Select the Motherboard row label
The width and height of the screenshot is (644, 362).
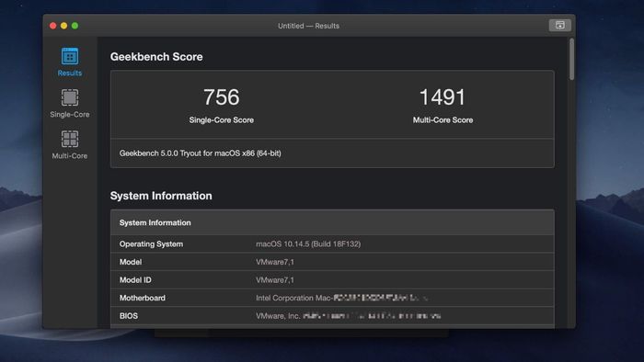click(x=142, y=298)
